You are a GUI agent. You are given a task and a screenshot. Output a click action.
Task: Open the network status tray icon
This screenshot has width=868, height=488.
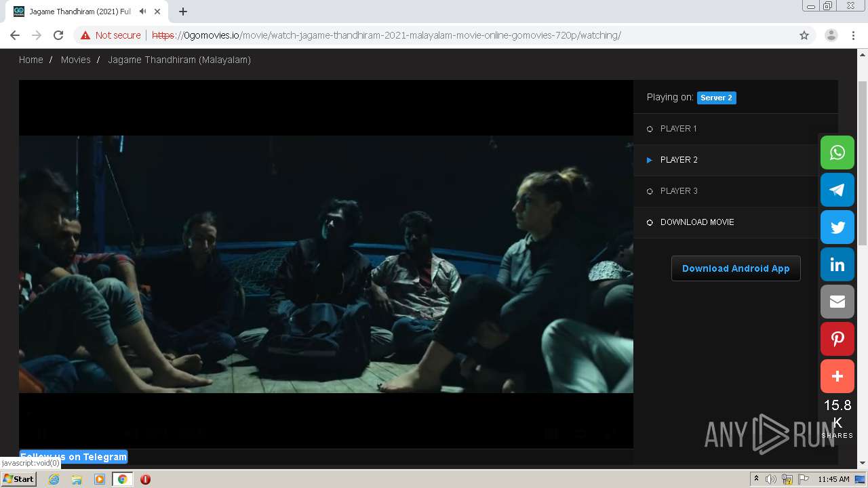787,479
